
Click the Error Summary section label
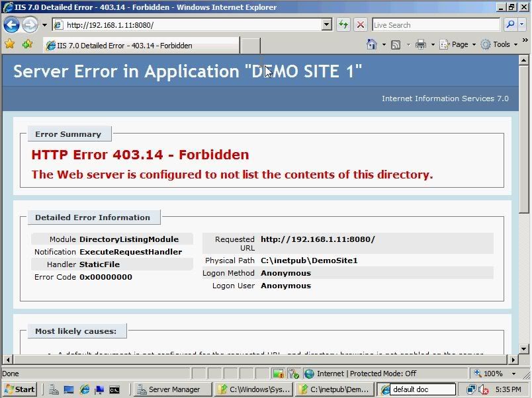[x=68, y=134]
